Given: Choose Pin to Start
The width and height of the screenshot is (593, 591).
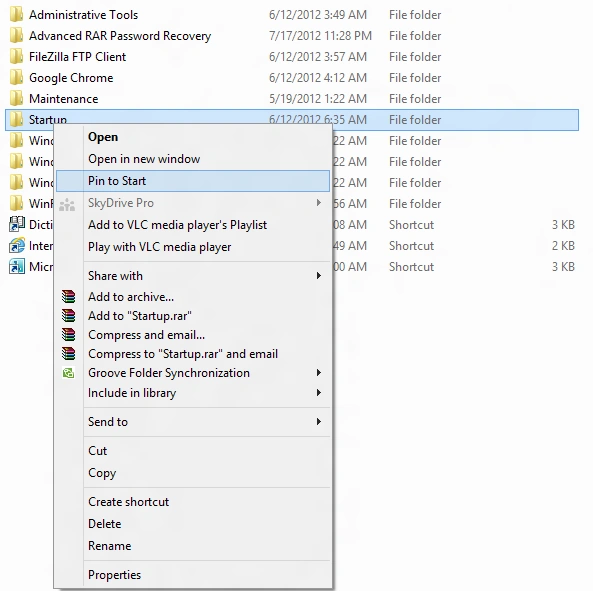Looking at the screenshot, I should pos(193,181).
